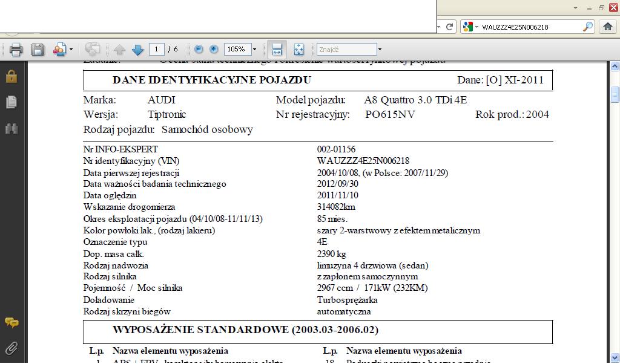Screen dimensions: 620x364
Task: Save a copy of the PDF
Action: click(x=38, y=50)
